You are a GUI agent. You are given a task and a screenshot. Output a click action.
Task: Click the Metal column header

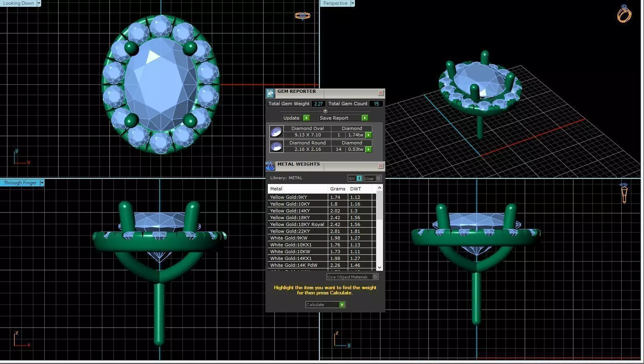coord(297,189)
